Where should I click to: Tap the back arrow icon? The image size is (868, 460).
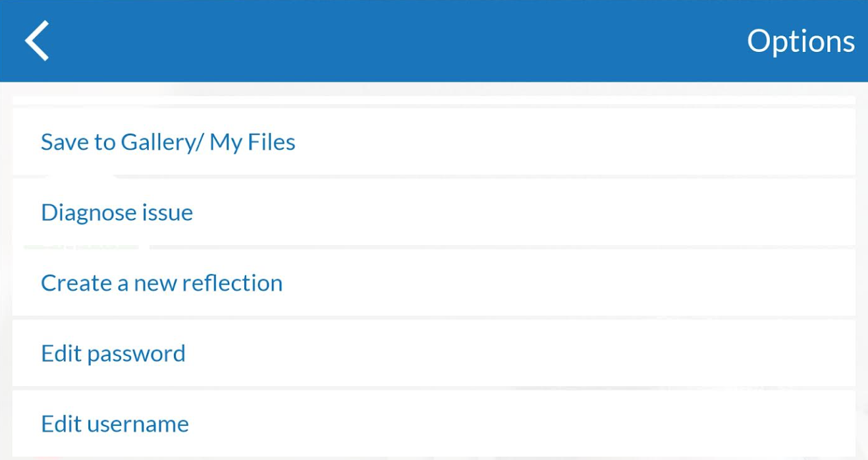[x=38, y=41]
